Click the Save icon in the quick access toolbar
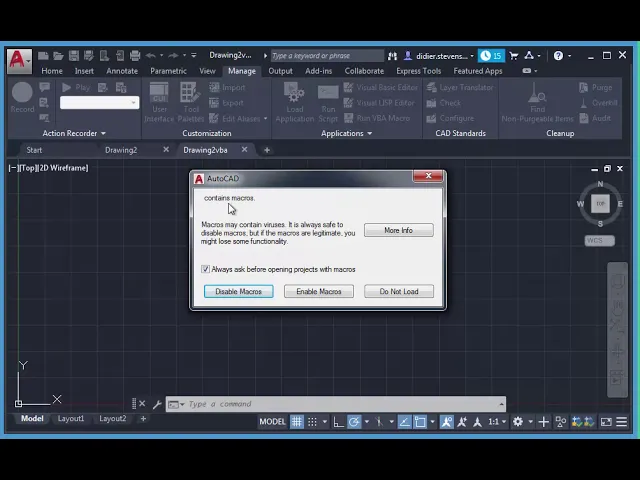 73,56
